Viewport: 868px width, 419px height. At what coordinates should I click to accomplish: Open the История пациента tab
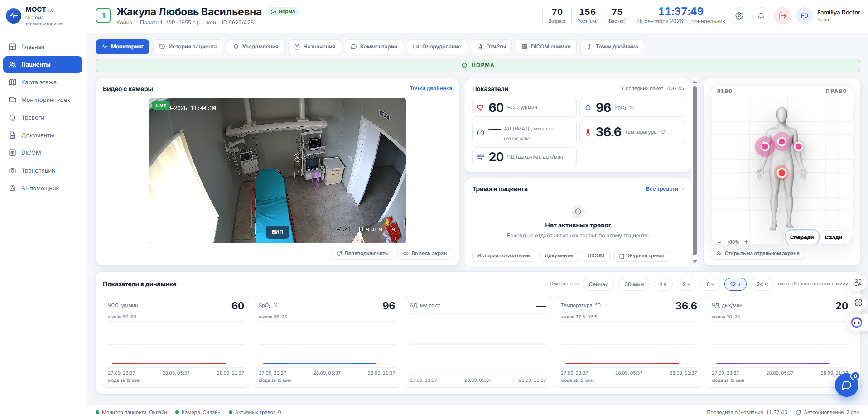click(188, 47)
